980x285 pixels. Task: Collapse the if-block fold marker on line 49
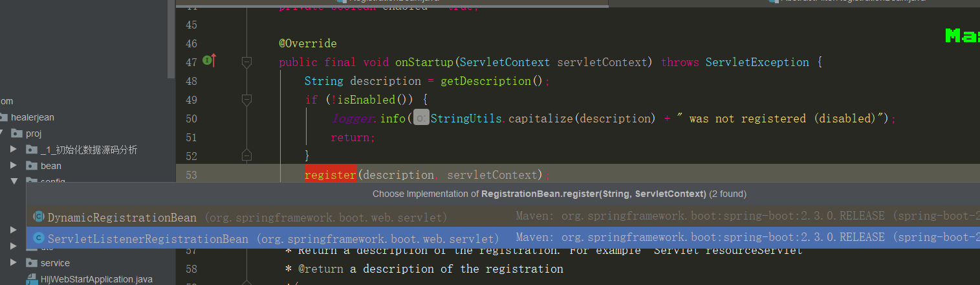click(246, 100)
